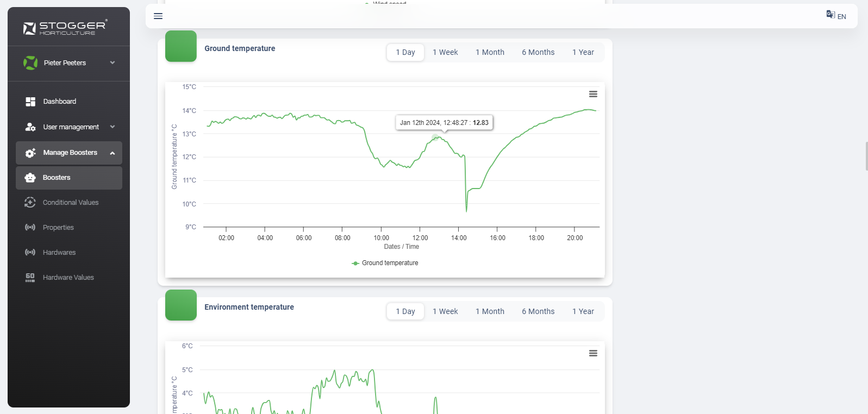The image size is (868, 414).
Task: Select 1 Day for Environment temperature
Action: 405,311
